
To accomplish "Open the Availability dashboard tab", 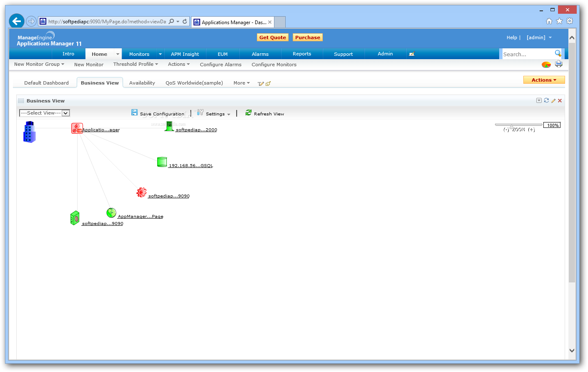I will pyautogui.click(x=142, y=83).
